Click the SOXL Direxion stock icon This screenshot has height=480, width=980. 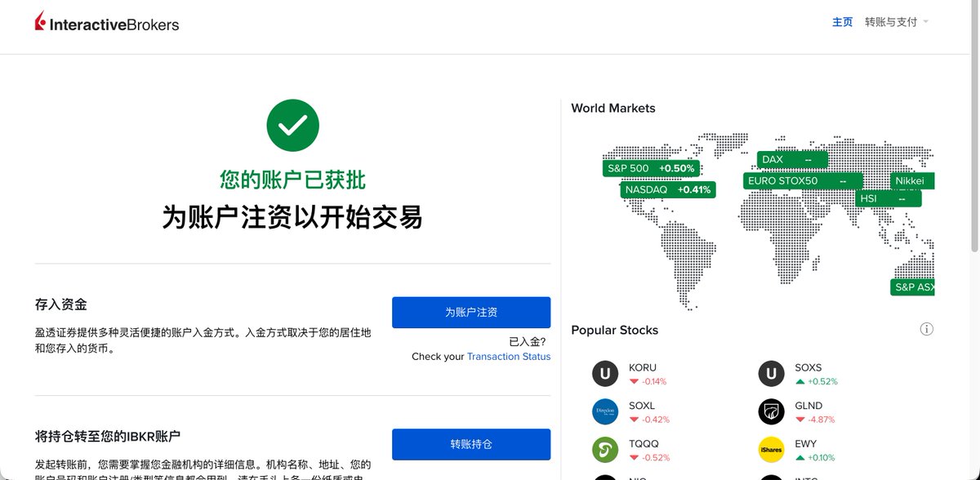point(605,411)
